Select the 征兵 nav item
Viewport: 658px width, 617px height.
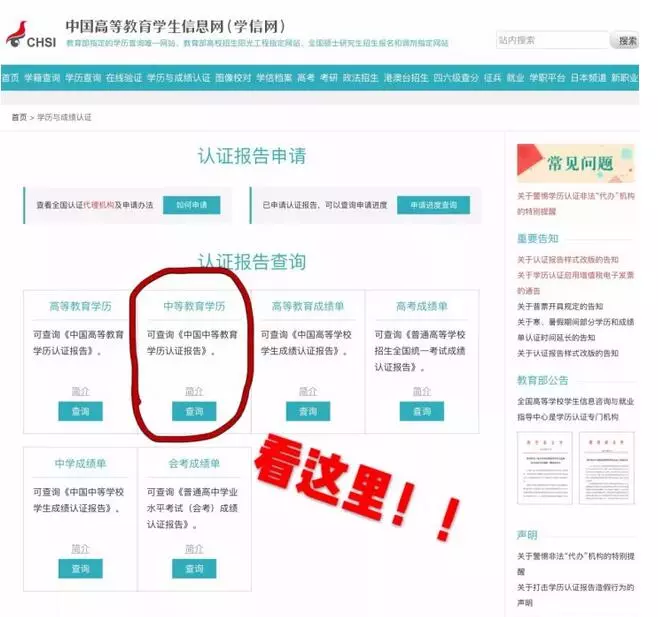(492, 78)
